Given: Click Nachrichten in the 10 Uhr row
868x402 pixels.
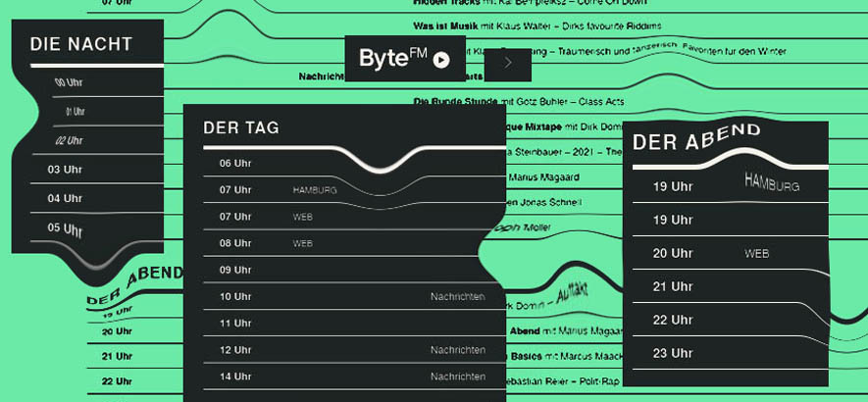Looking at the screenshot, I should 458,297.
